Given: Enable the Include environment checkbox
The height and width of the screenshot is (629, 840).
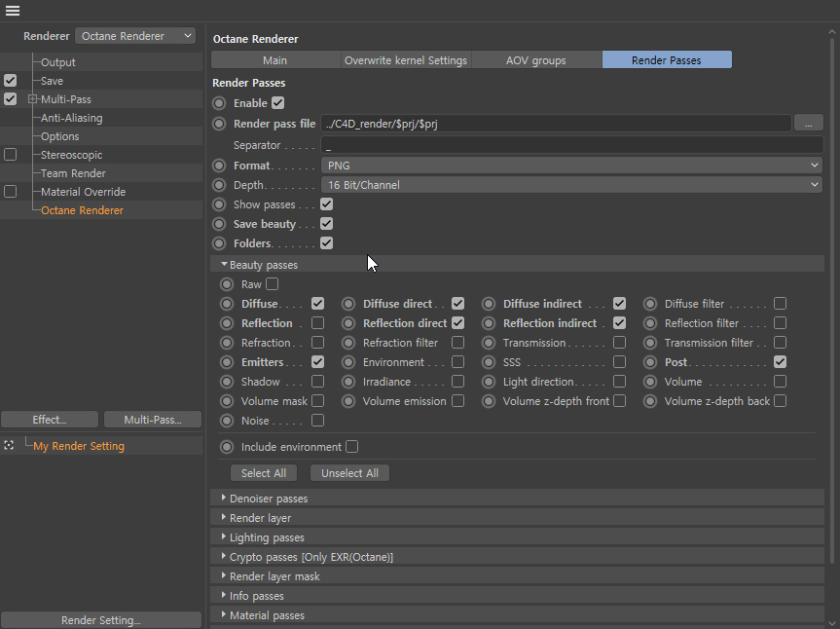Looking at the screenshot, I should click(x=352, y=447).
